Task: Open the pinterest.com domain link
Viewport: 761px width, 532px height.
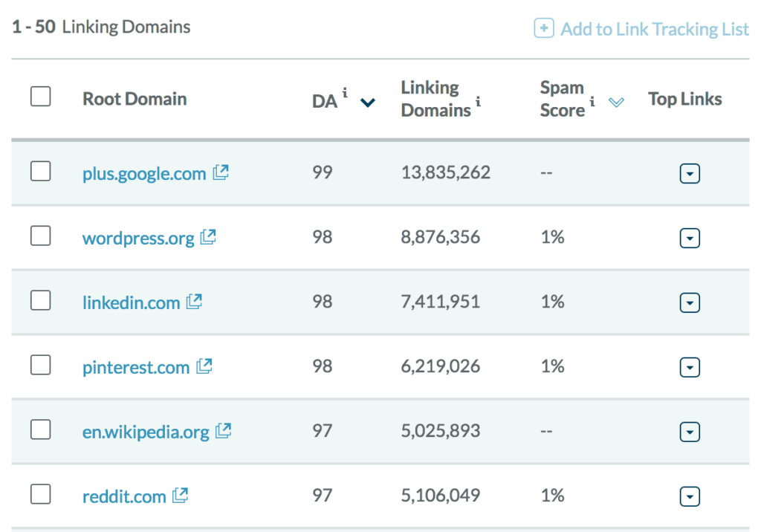Action: pos(136,367)
